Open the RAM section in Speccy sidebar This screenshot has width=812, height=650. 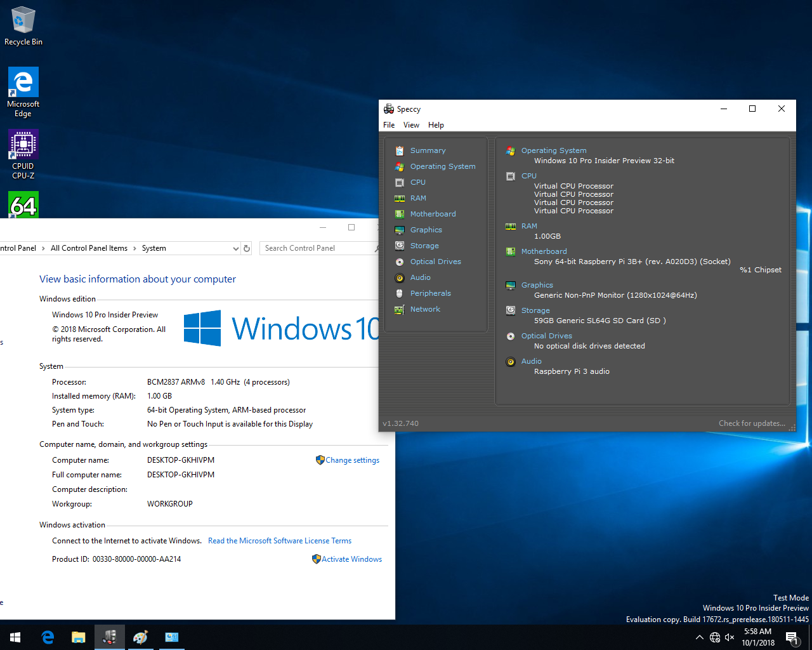point(418,198)
